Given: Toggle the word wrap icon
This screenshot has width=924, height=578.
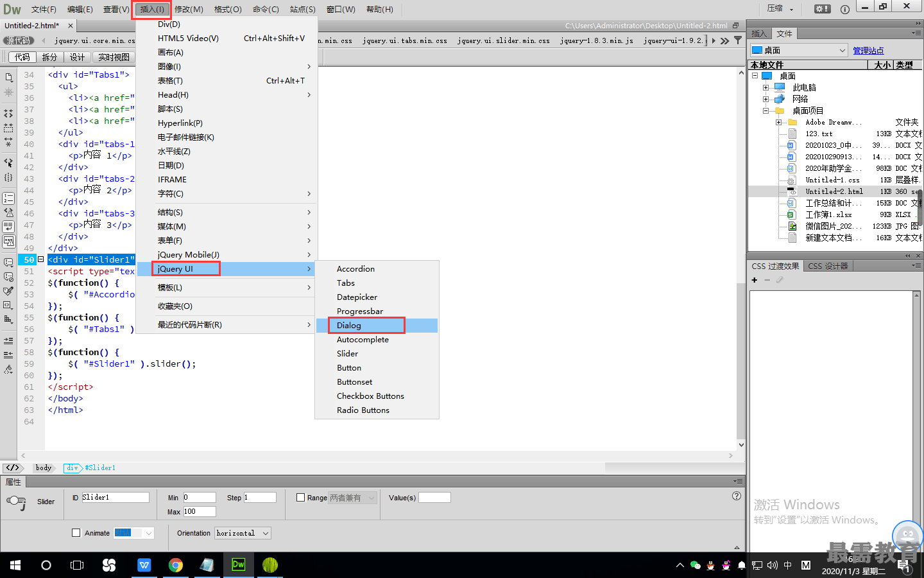Looking at the screenshot, I should pyautogui.click(x=8, y=227).
